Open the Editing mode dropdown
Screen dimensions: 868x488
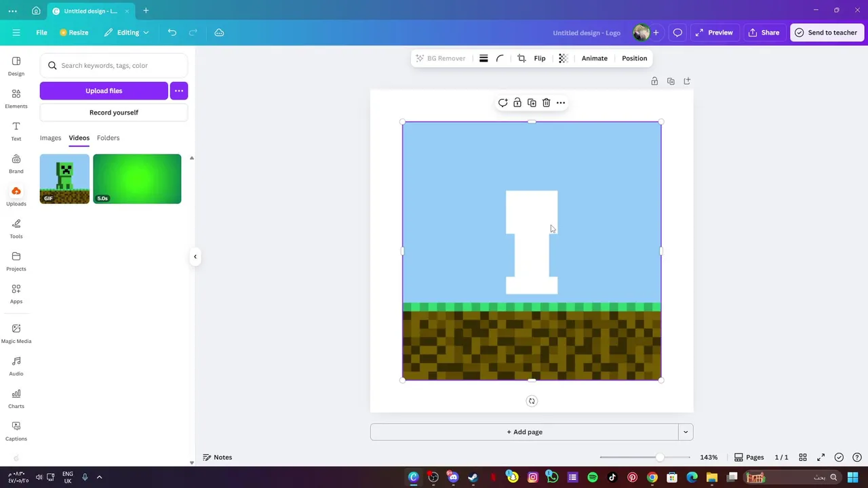click(127, 33)
